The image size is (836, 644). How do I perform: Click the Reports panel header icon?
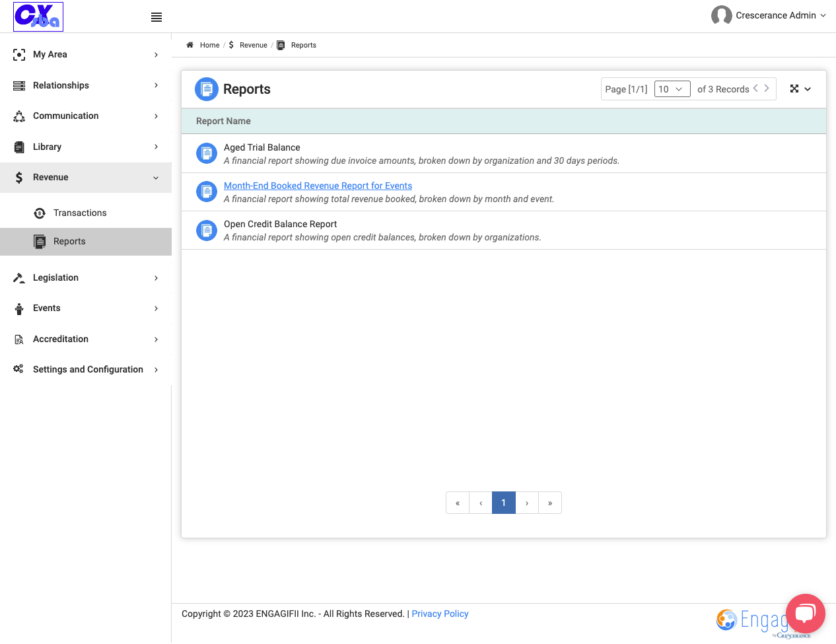pyautogui.click(x=207, y=89)
